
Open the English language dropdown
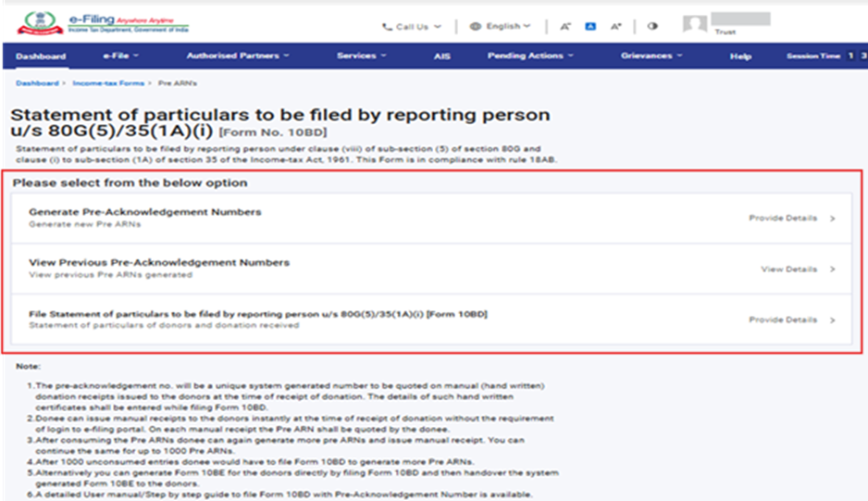pyautogui.click(x=501, y=26)
